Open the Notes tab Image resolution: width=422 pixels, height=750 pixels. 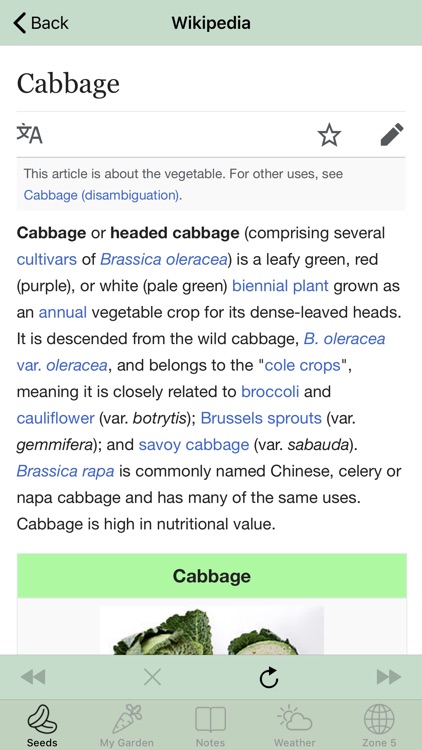pyautogui.click(x=211, y=725)
